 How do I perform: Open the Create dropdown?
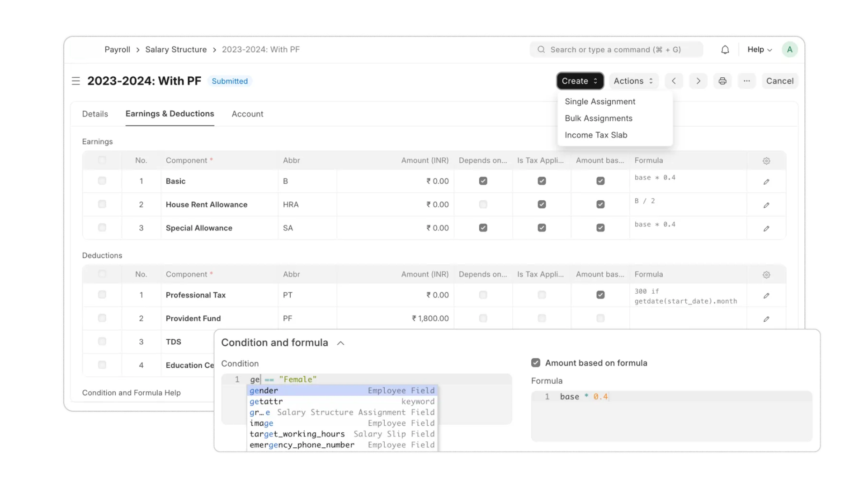click(580, 81)
